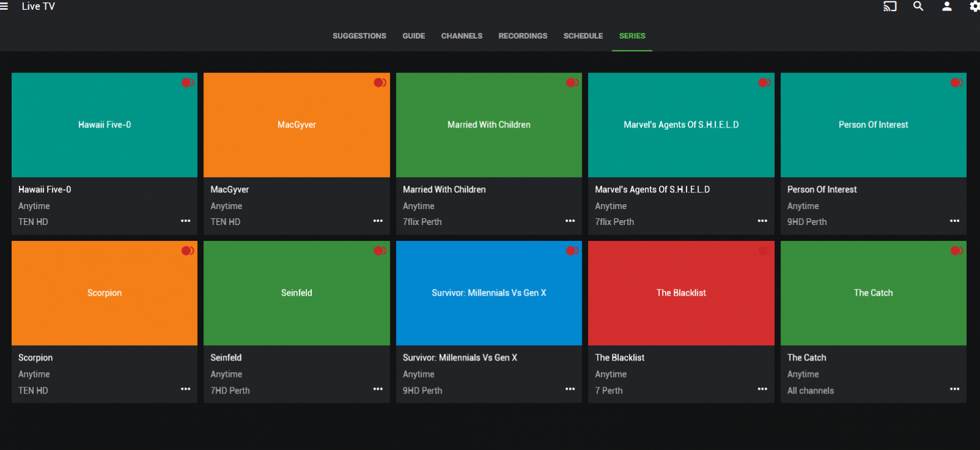This screenshot has width=980, height=450.
Task: Select the green Seinfeld card image
Action: click(x=296, y=293)
